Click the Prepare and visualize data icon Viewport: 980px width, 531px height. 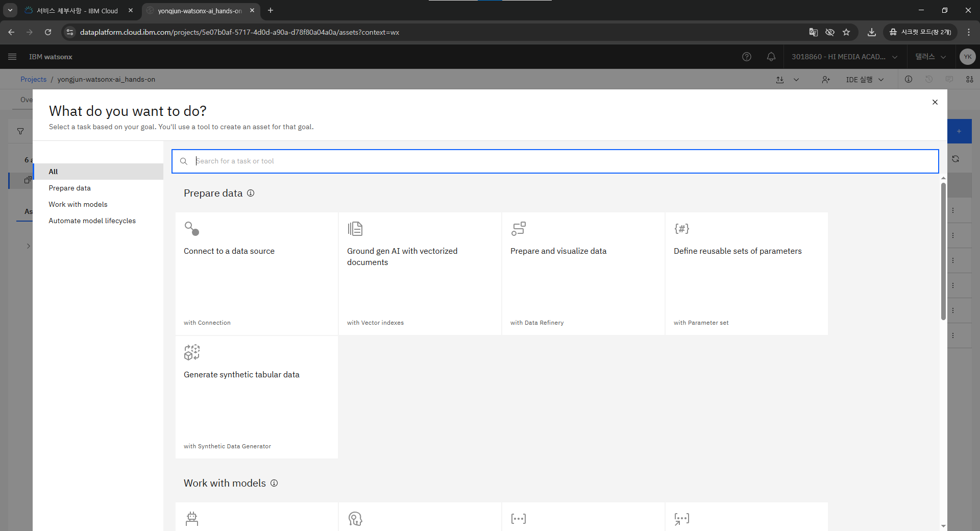(519, 229)
